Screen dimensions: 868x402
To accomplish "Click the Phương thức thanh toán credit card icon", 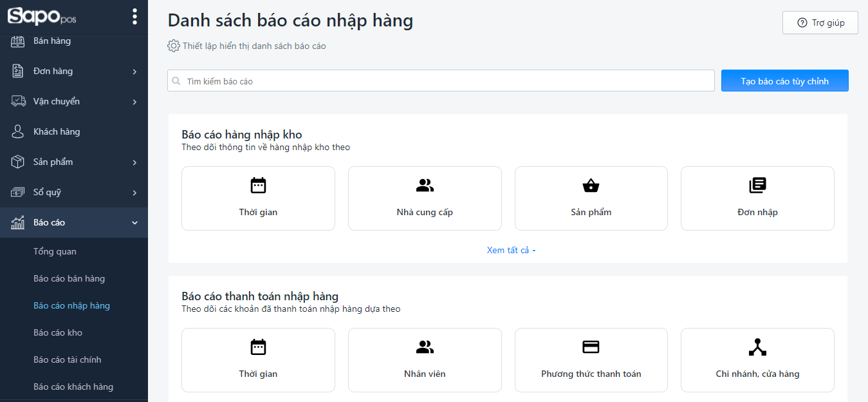I will coord(591,347).
